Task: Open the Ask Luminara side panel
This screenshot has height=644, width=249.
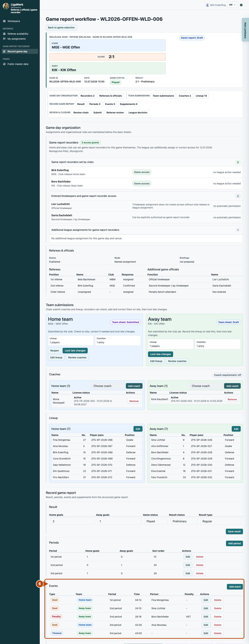Action: [245, 30]
